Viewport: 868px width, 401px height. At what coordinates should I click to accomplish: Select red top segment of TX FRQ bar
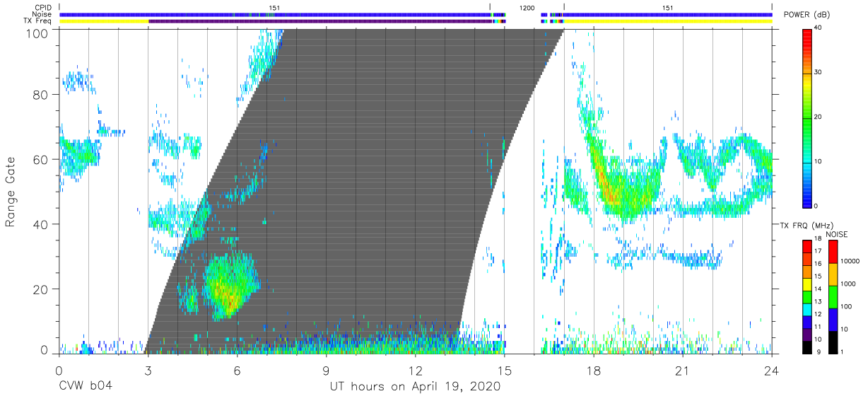click(x=808, y=247)
